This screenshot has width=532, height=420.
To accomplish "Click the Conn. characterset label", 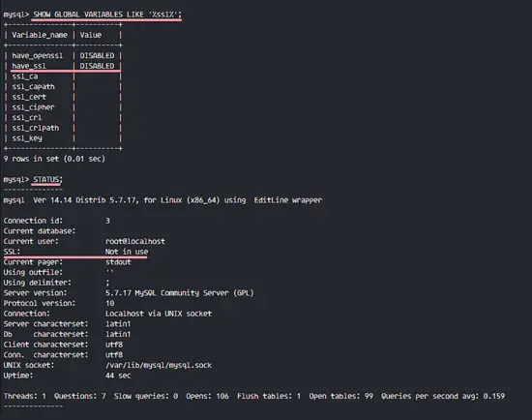I will pyautogui.click(x=45, y=355).
